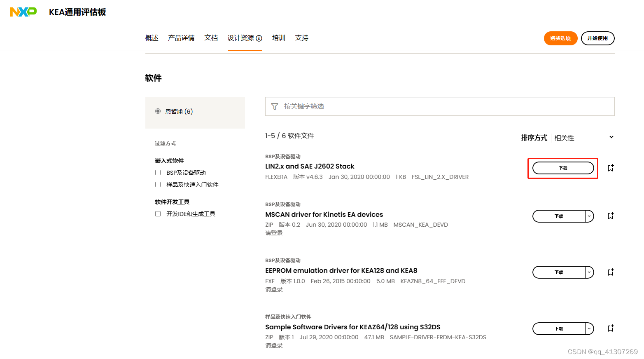Enable the BSP及设备驱动 checkbox

[x=158, y=172]
